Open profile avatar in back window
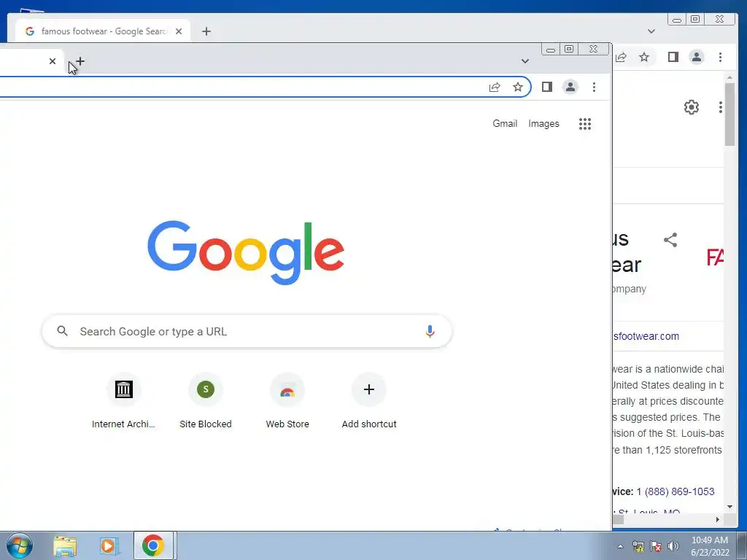The image size is (747, 560). click(x=697, y=57)
